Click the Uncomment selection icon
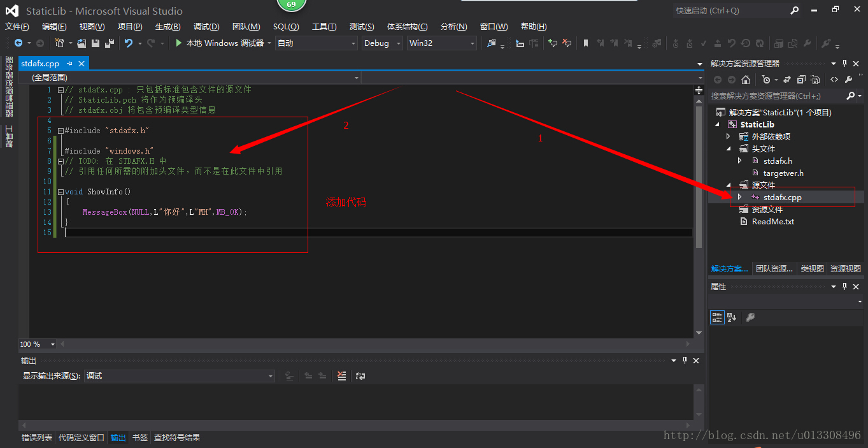The width and height of the screenshot is (868, 448). [566, 43]
